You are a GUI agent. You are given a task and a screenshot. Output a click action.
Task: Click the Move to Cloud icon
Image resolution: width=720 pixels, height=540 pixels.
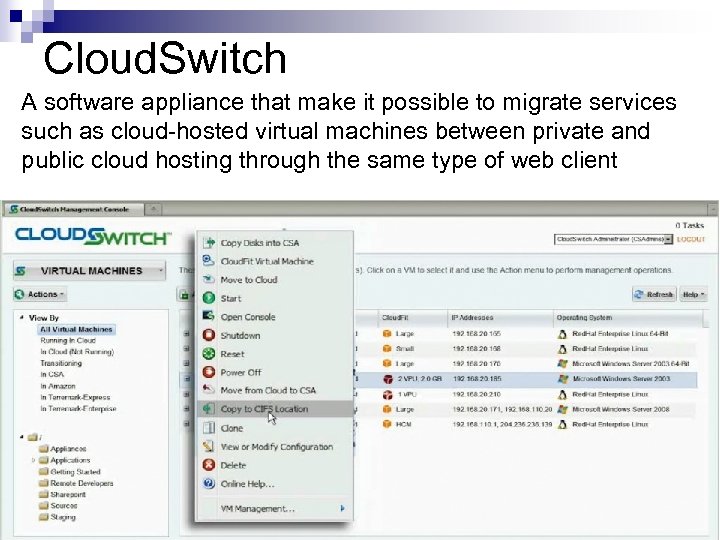[208, 279]
